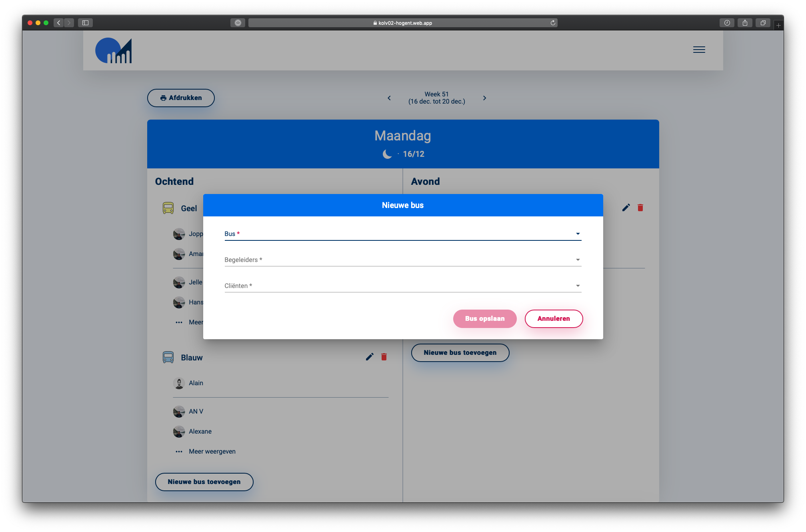Image resolution: width=806 pixels, height=532 pixels.
Task: Click Nieuwe bus toevoegen under Avond
Action: point(460,353)
